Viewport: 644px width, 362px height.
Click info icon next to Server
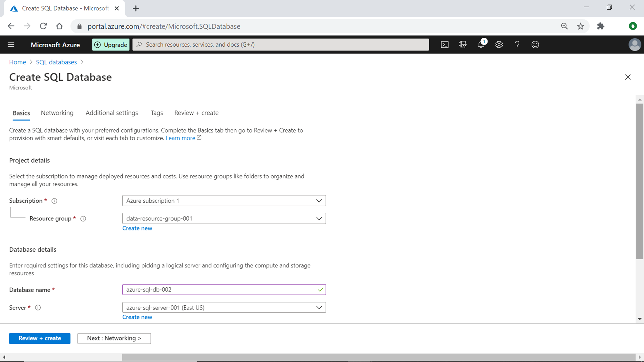[x=38, y=308]
